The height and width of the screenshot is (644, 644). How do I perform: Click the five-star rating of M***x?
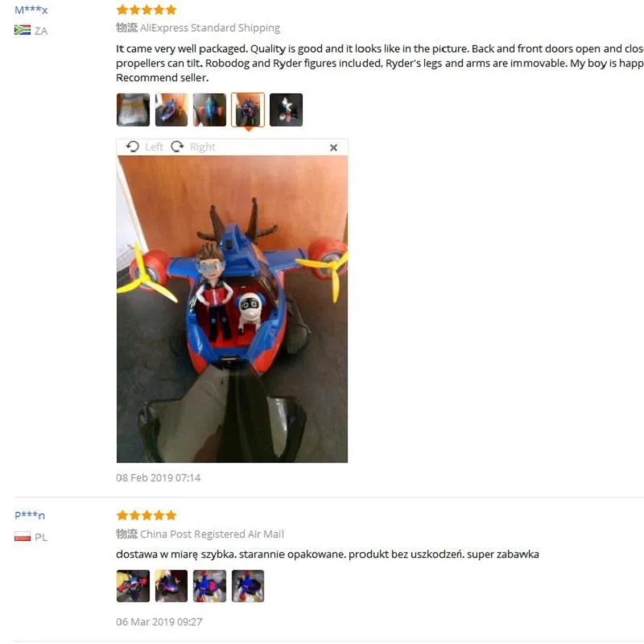[147, 10]
